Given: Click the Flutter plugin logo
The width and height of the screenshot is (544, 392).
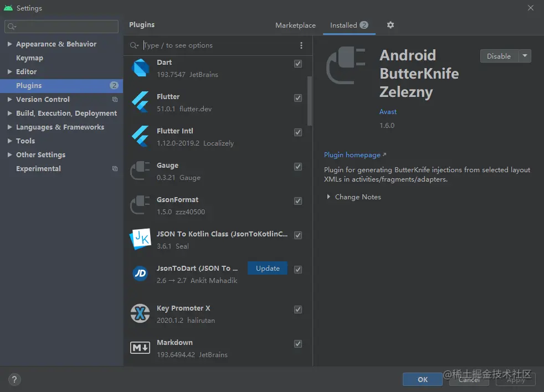Looking at the screenshot, I should 140,102.
